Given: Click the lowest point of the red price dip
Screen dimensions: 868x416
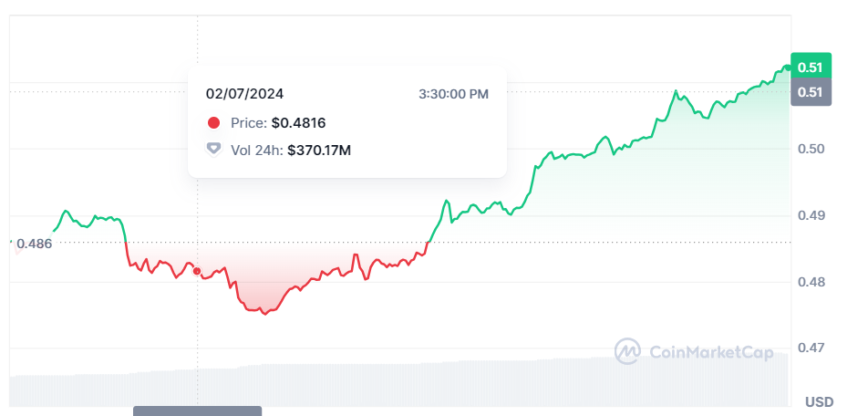Looking at the screenshot, I should click(x=264, y=314).
